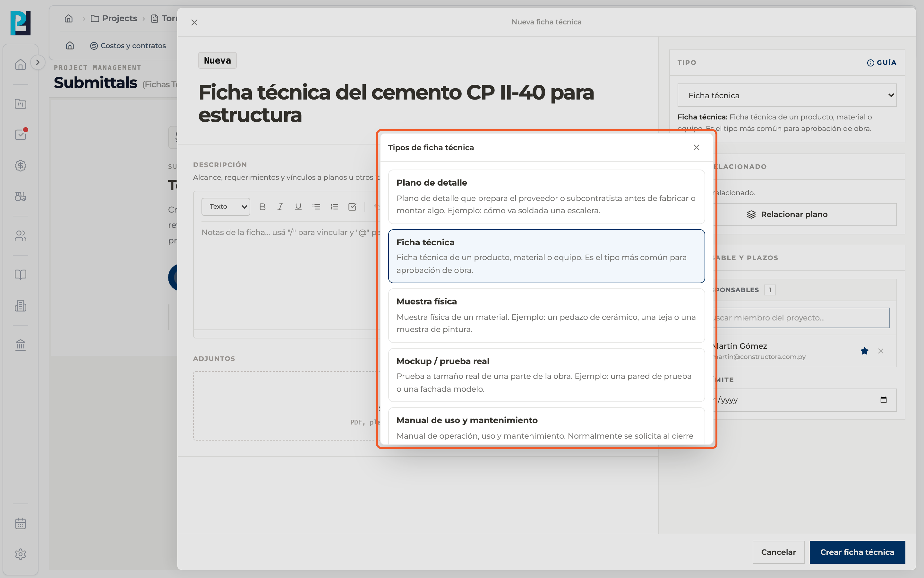Choose Manual de uso y mantenimiento card

(x=546, y=426)
